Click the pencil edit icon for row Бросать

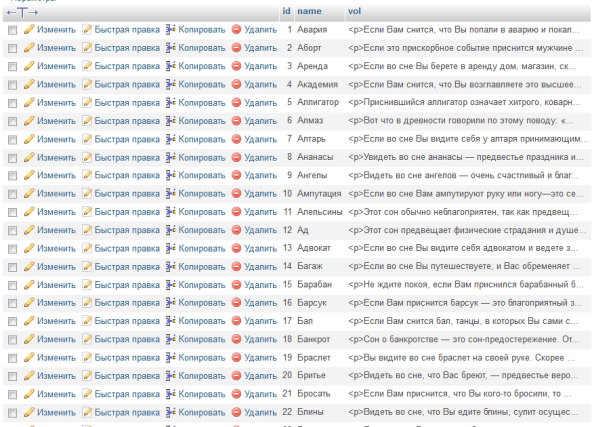pos(29,394)
